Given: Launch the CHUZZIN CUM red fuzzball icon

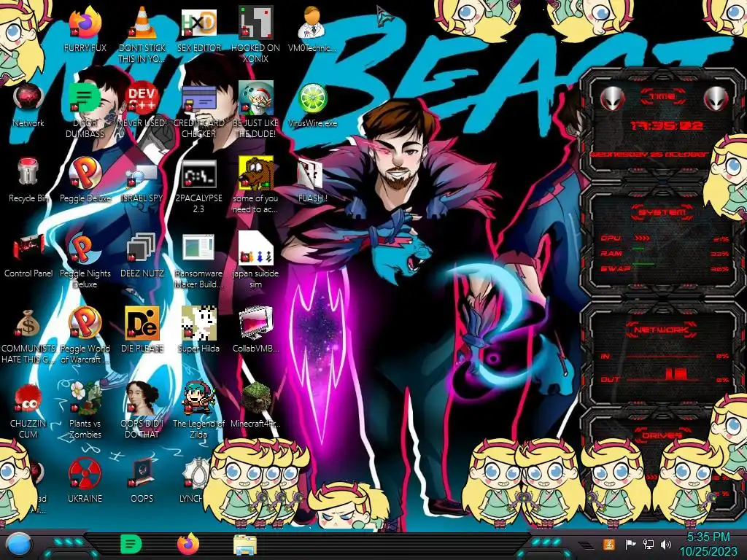Looking at the screenshot, I should pos(28,398).
